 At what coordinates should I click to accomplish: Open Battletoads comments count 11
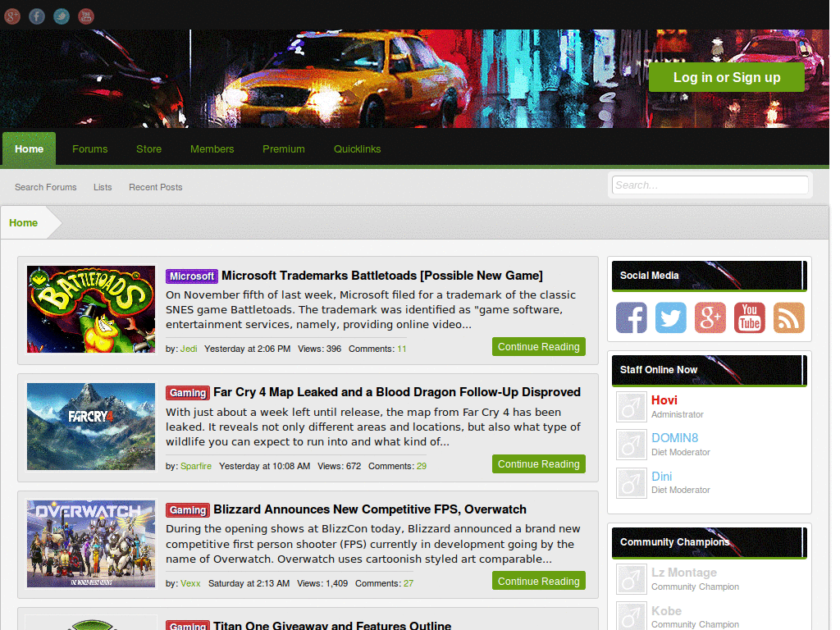pyautogui.click(x=402, y=349)
